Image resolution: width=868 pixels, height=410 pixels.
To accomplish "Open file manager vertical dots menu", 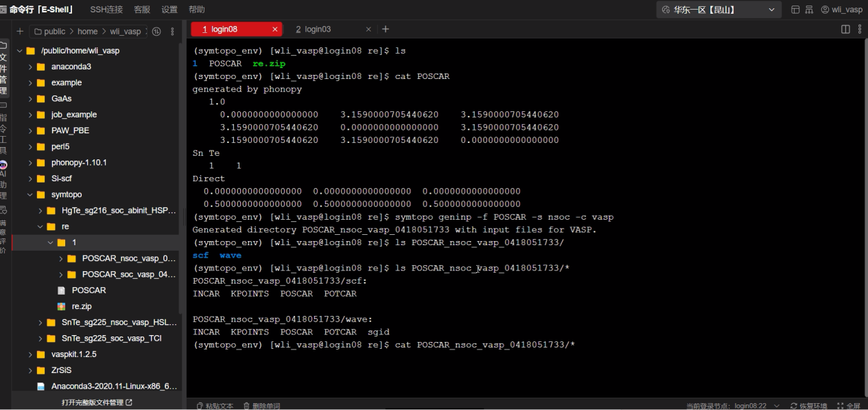I will [172, 32].
